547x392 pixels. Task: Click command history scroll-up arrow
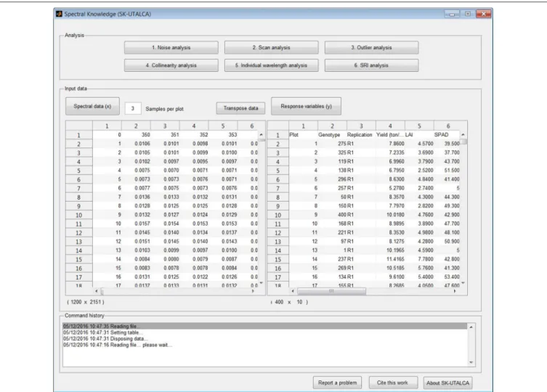tap(471, 327)
